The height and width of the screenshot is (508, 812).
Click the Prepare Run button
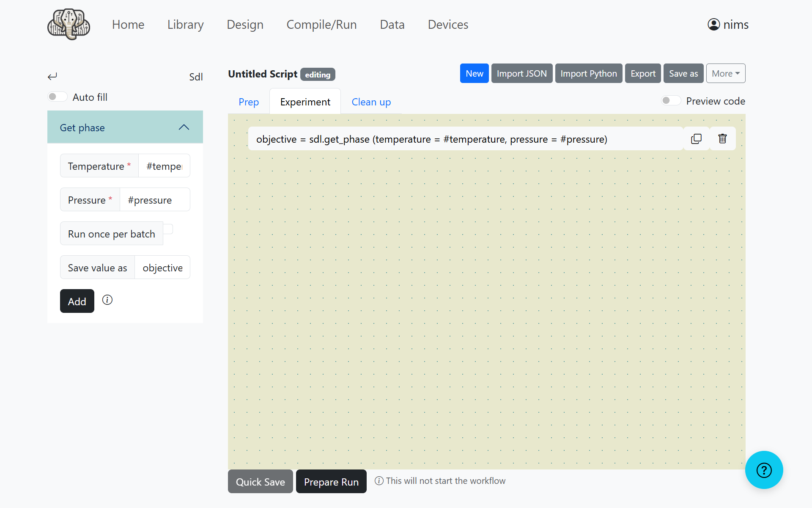pos(331,482)
